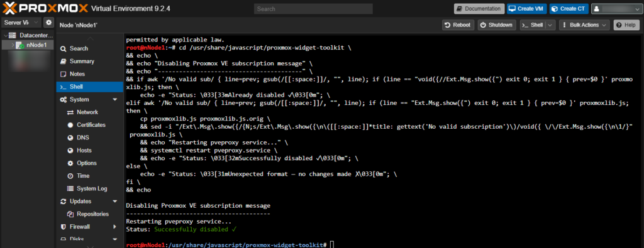Focus the top Search field
Viewport: 644px width, 248px height.
click(313, 9)
